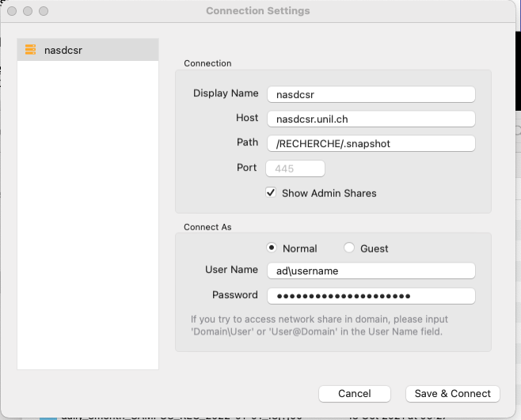The height and width of the screenshot is (420, 521).
Task: Click the Connection Settings title bar
Action: coord(257,11)
